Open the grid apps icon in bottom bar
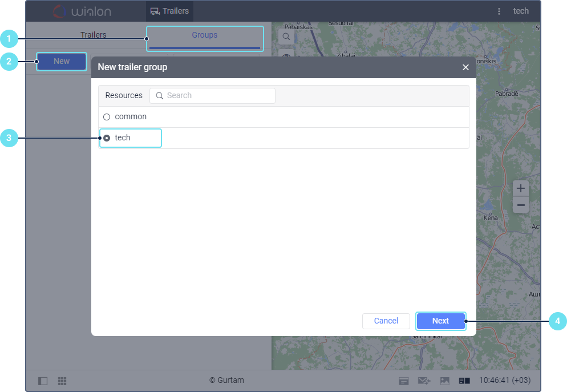This screenshot has height=392, width=567. tap(62, 381)
